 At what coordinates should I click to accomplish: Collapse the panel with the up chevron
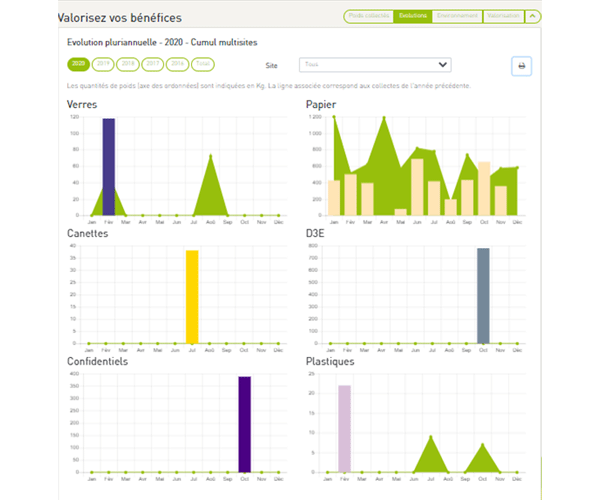tap(532, 16)
